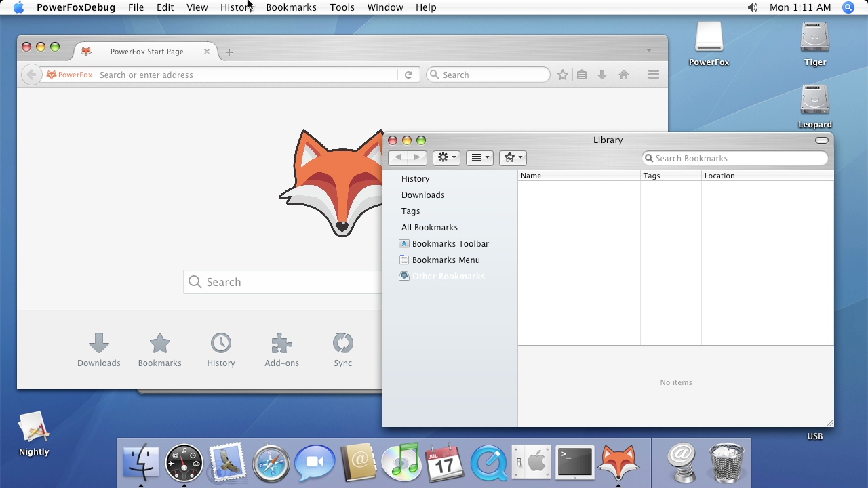Open the Tiger drive on the desktop
The height and width of the screenshot is (488, 868).
coord(815,45)
